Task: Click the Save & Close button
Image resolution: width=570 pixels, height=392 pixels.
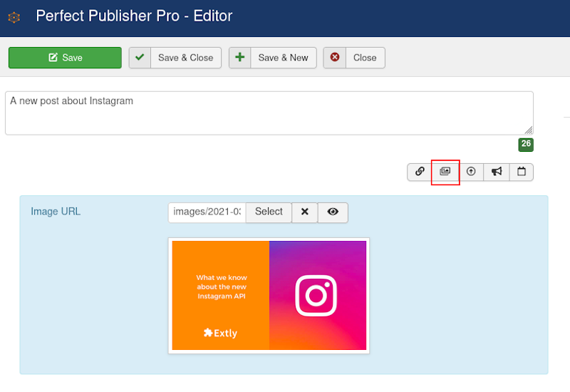Action: (175, 58)
